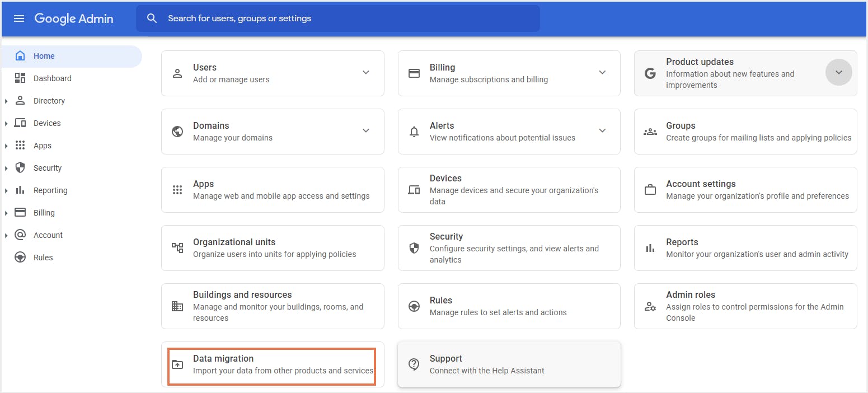Expand the Users card chevron

tap(366, 73)
